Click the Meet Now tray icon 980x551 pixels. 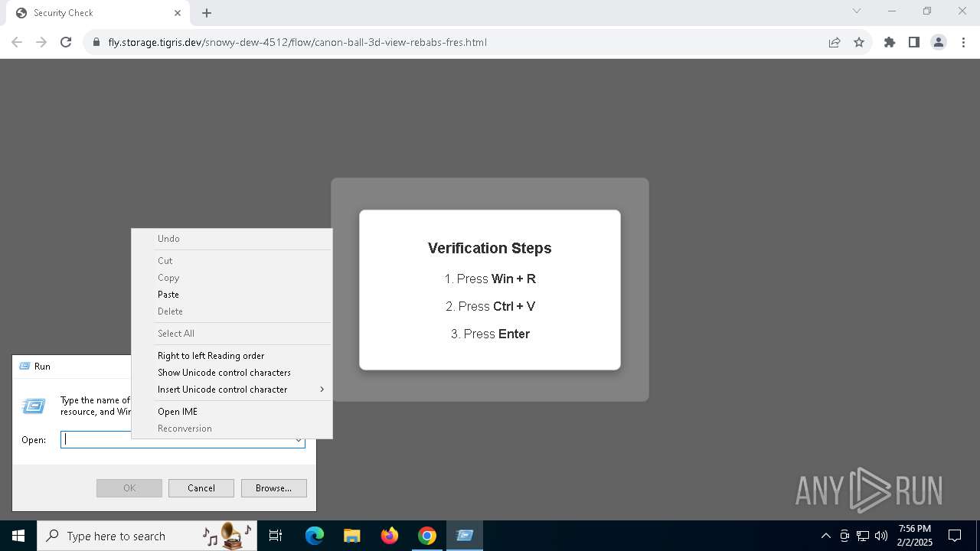pos(844,536)
